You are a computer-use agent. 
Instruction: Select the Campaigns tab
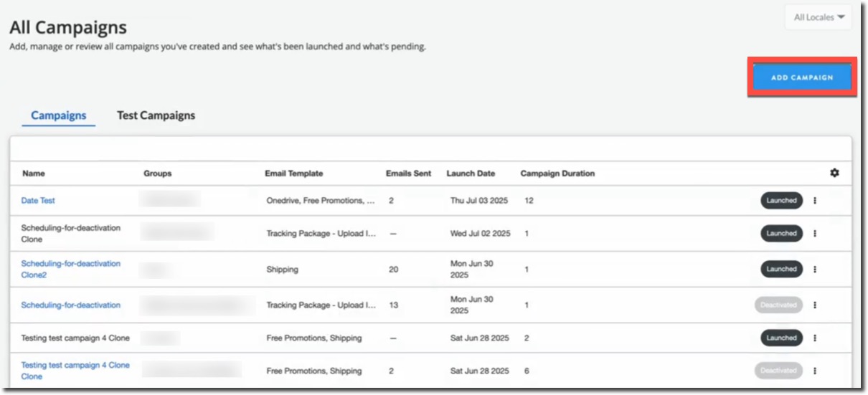pyautogui.click(x=58, y=115)
